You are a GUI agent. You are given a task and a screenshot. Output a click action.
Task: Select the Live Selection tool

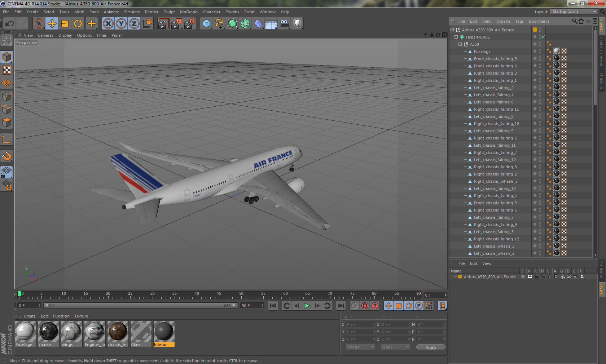click(x=39, y=24)
